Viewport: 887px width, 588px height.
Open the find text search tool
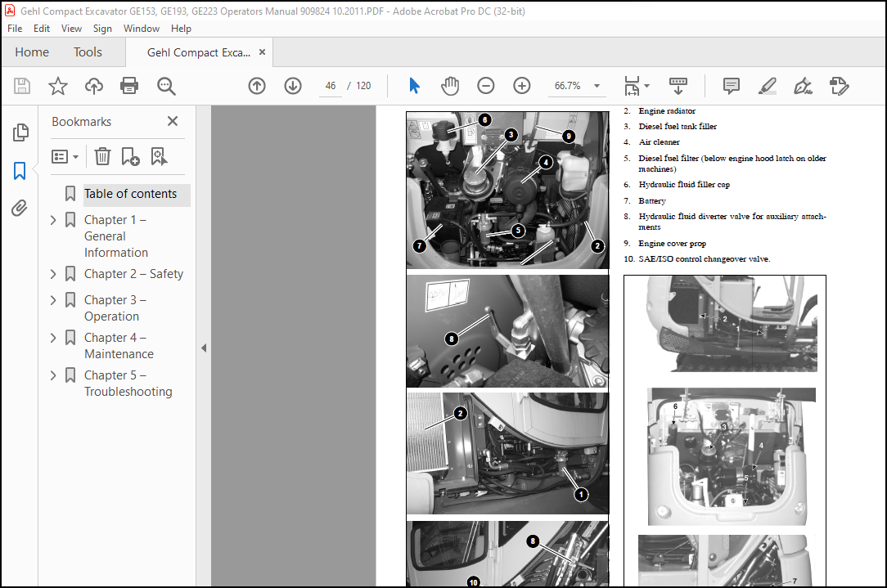point(166,86)
